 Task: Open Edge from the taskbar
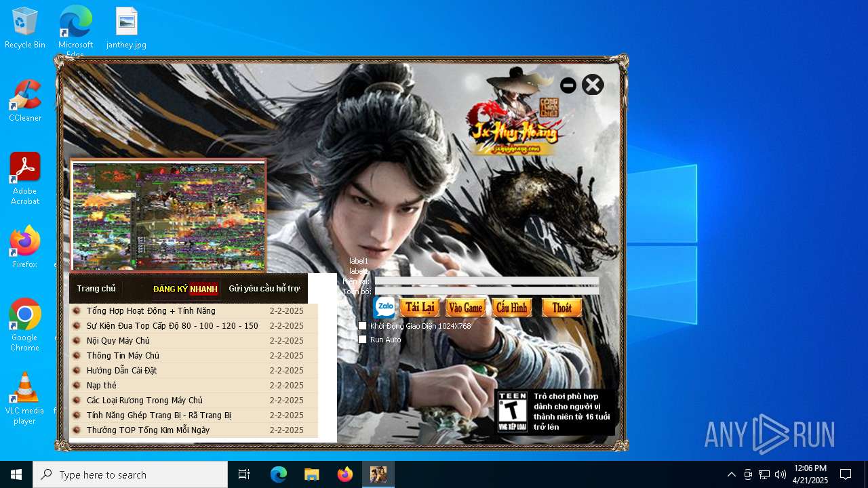(x=279, y=474)
